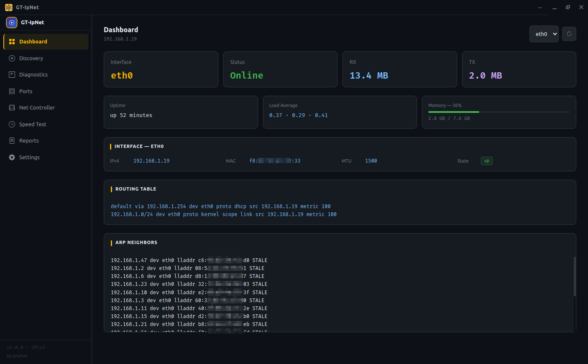Click the Settings gear icon
588x364 pixels.
coord(12,158)
